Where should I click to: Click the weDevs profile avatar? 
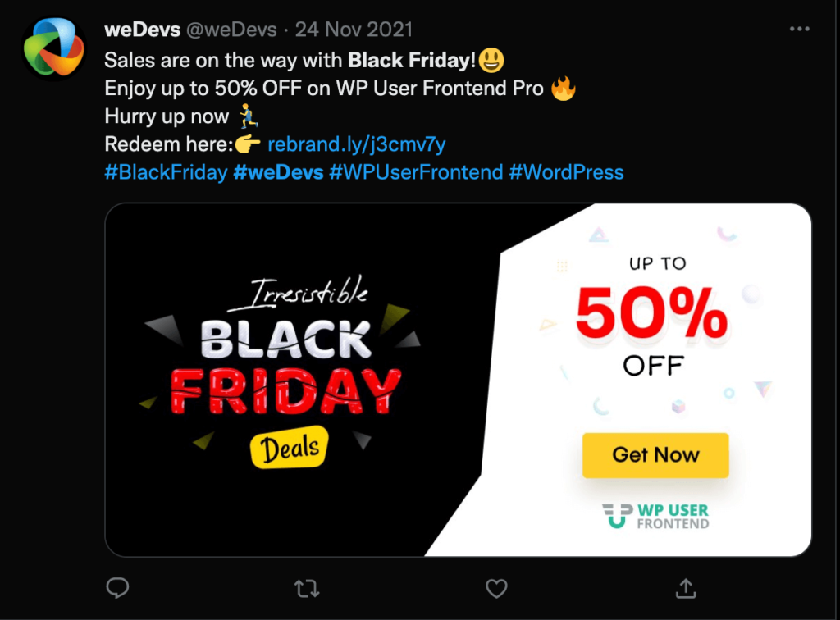coord(54,48)
